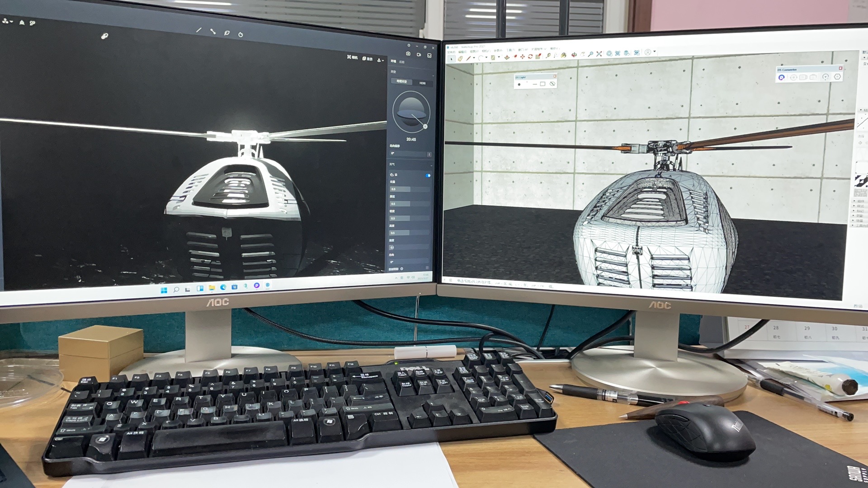
Task: Pick the Eraser tool in SketchUp toolbar
Action: pyautogui.click(x=460, y=59)
